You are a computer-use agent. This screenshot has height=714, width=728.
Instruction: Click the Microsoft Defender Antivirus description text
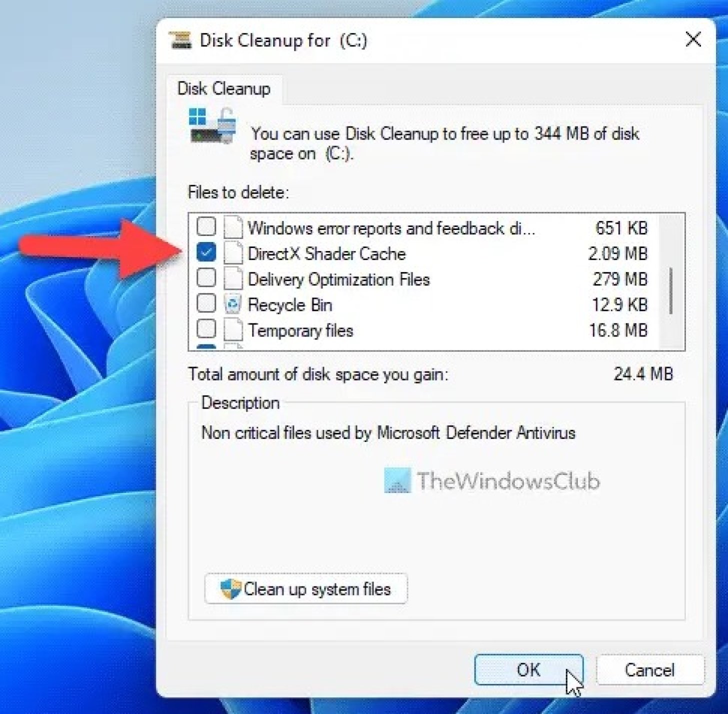(388, 432)
